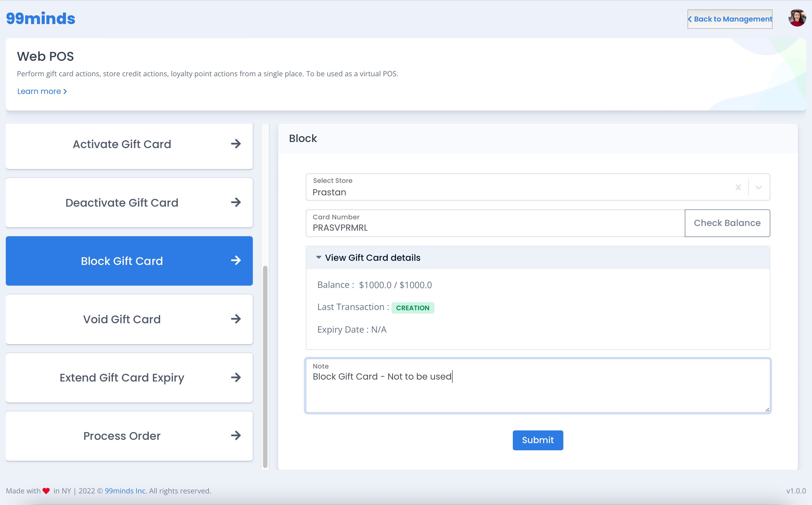
Task: Click the Check Balance button
Action: [727, 223]
